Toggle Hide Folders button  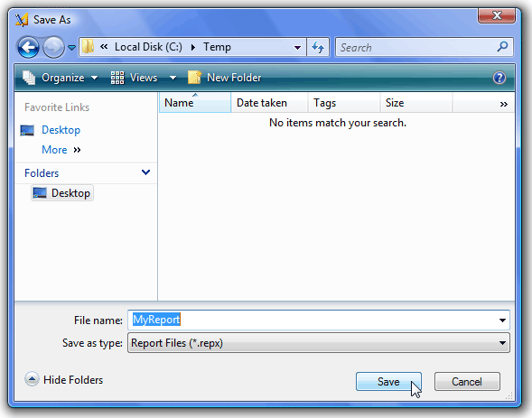[x=64, y=379]
